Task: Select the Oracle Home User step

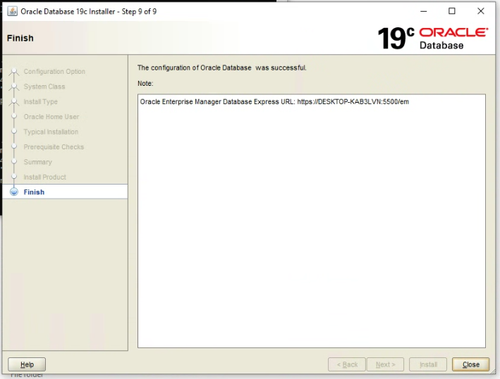Action: click(51, 117)
